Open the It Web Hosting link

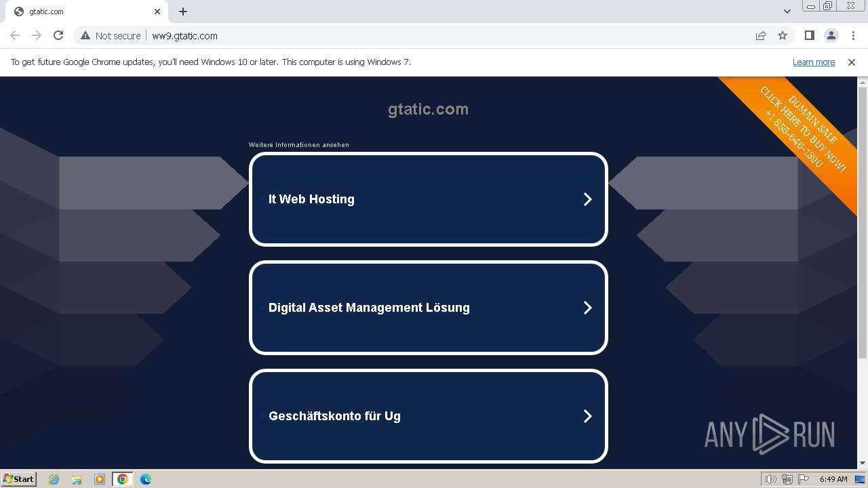coord(429,199)
